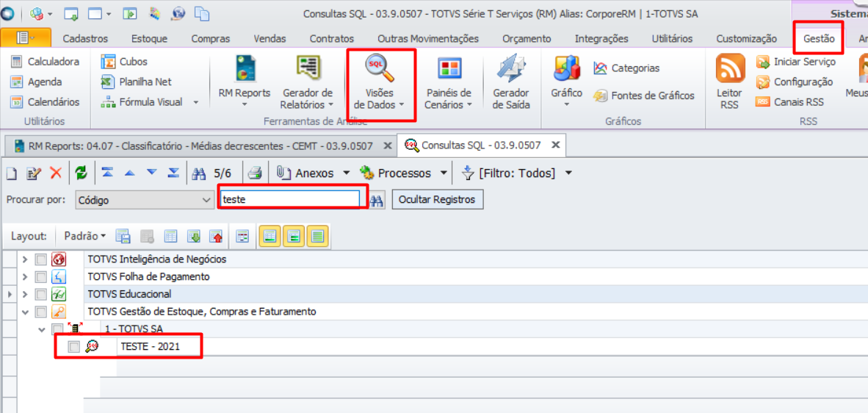The image size is (868, 413).
Task: Open the Agenda utility
Action: [x=37, y=82]
